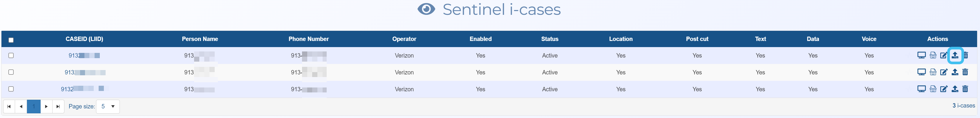Go to the next page of results
Image resolution: width=980 pixels, height=118 pixels.
[46, 107]
